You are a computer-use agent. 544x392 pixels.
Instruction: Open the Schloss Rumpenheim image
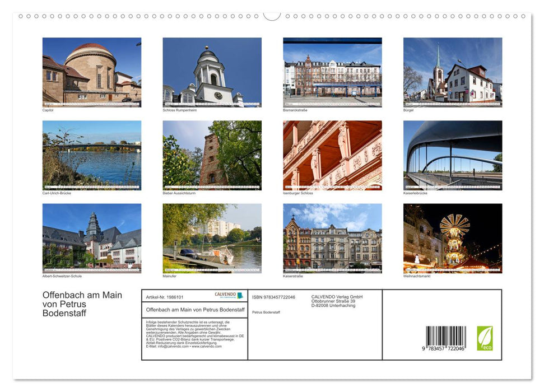coord(212,72)
